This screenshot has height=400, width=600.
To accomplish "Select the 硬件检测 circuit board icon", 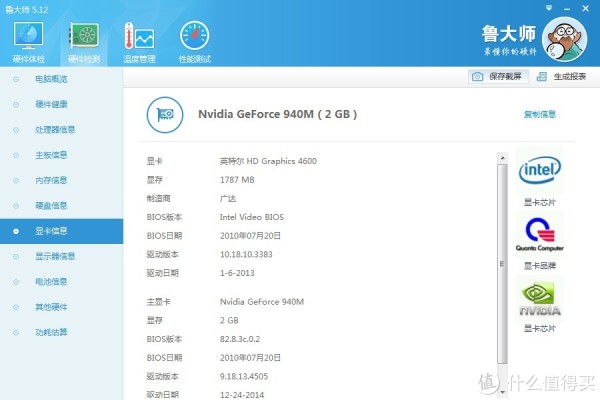I will [x=84, y=35].
